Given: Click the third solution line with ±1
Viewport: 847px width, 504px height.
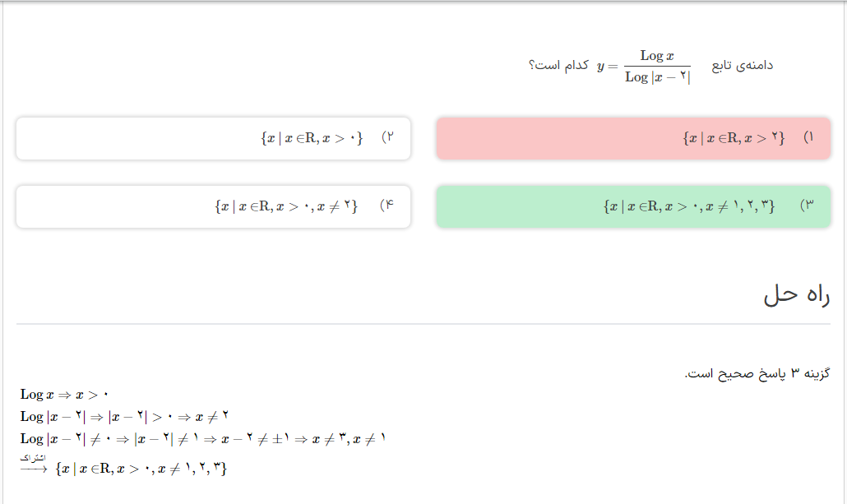Looking at the screenshot, I should pyautogui.click(x=202, y=439).
